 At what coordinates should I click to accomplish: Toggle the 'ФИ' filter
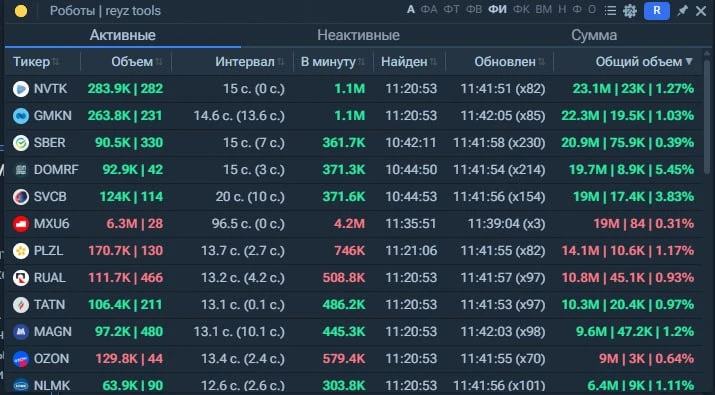point(497,10)
